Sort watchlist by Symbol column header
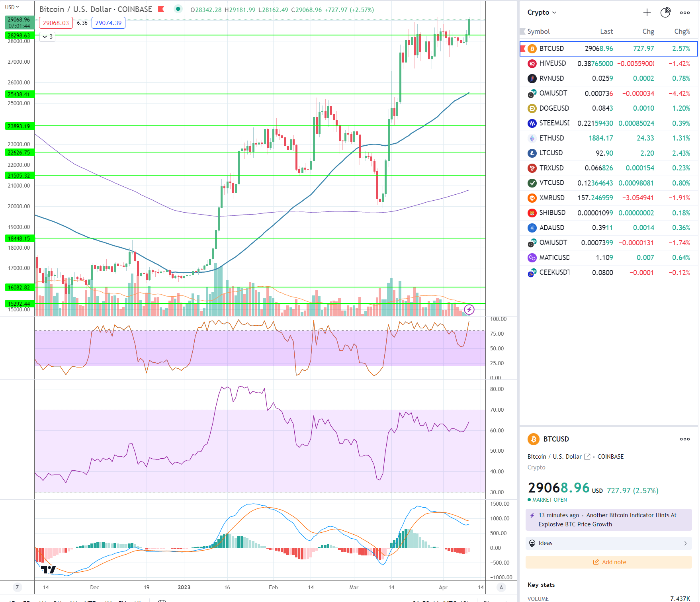Viewport: 700px width, 602px height. tap(538, 31)
